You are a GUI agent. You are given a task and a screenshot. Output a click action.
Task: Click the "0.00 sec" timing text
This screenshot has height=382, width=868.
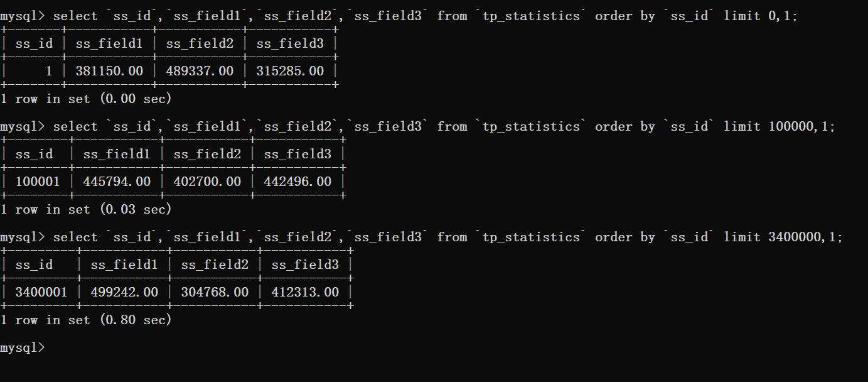point(136,99)
